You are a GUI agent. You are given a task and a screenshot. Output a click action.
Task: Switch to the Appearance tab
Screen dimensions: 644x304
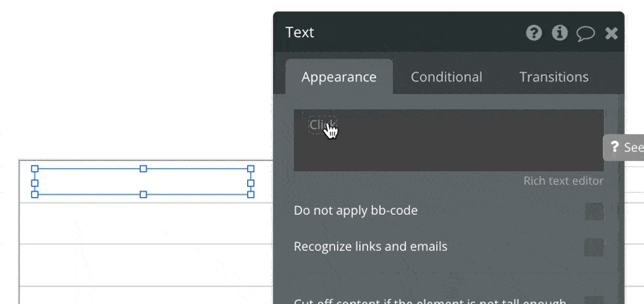coord(339,77)
